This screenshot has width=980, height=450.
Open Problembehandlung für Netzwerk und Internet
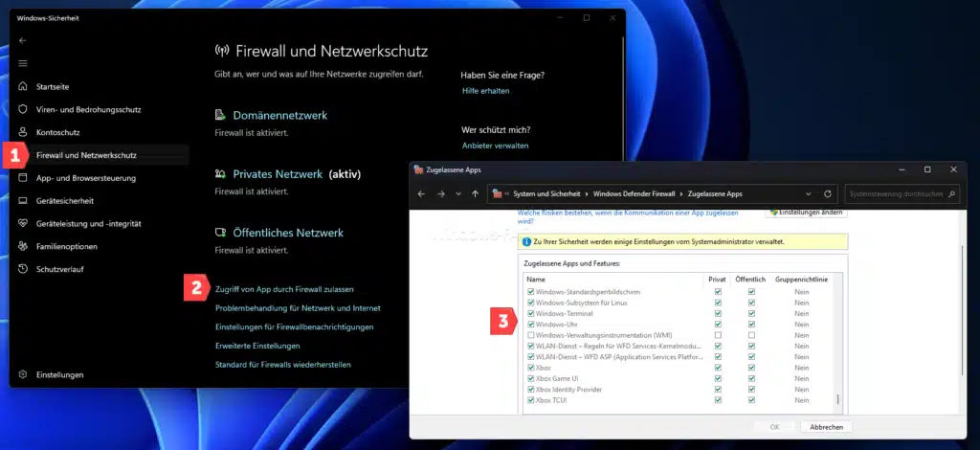298,308
